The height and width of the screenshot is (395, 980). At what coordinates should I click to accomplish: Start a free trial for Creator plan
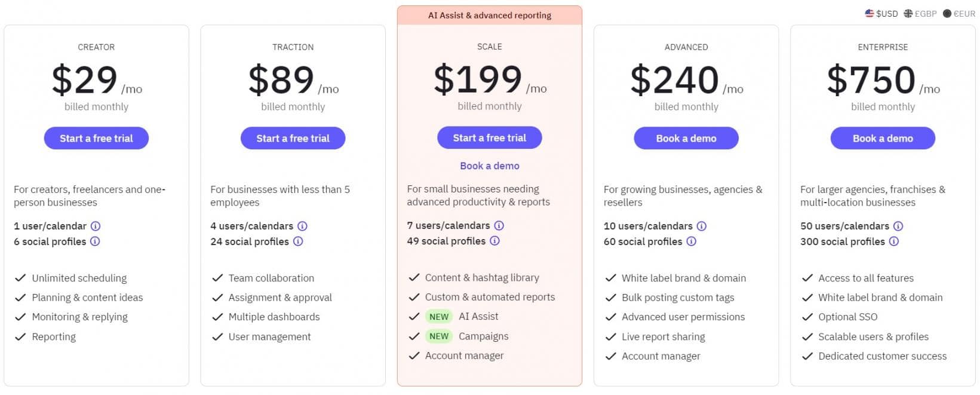pyautogui.click(x=96, y=138)
